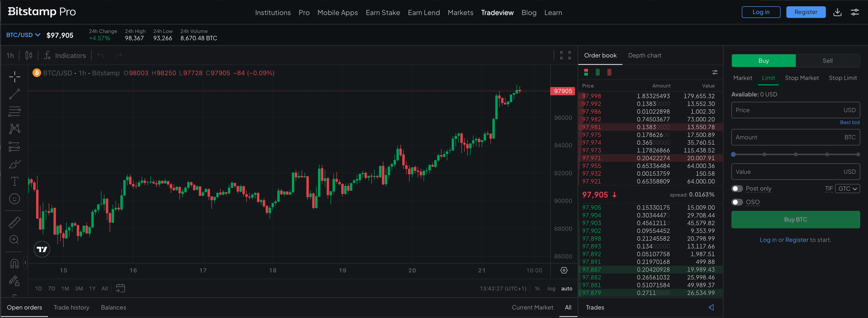Open chart settings gear icon
Viewport: 868px width, 318px height.
(564, 270)
